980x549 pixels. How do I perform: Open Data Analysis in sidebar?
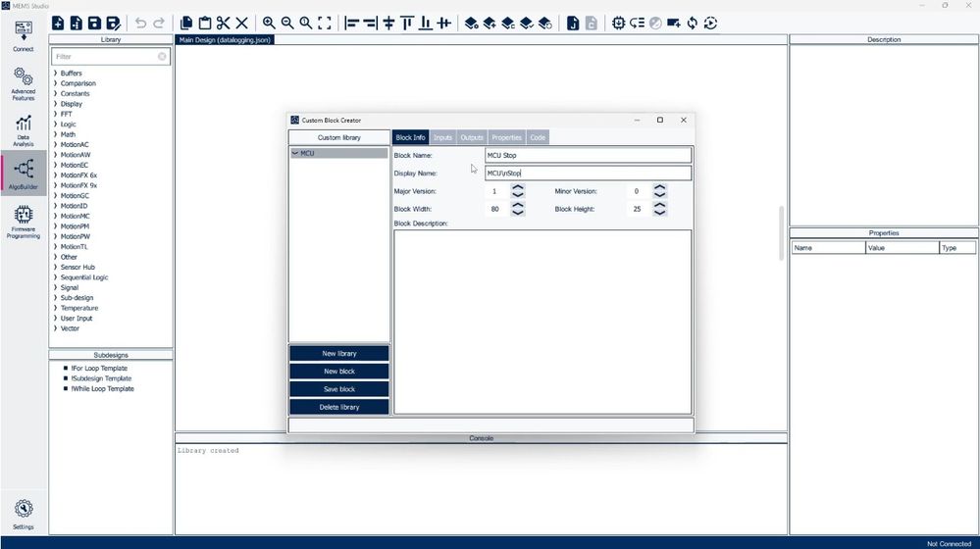click(x=24, y=130)
